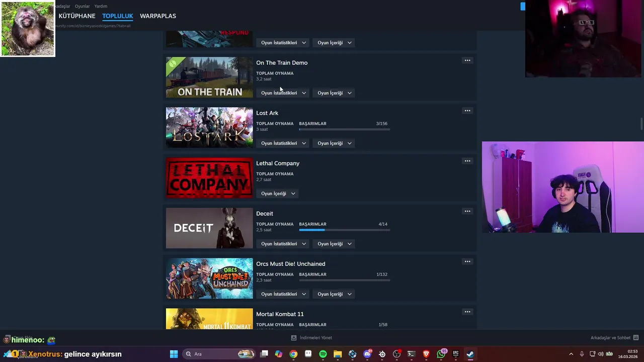
Task: Click the Orcs Must Die! Unchained thumbnail
Action: (x=209, y=278)
